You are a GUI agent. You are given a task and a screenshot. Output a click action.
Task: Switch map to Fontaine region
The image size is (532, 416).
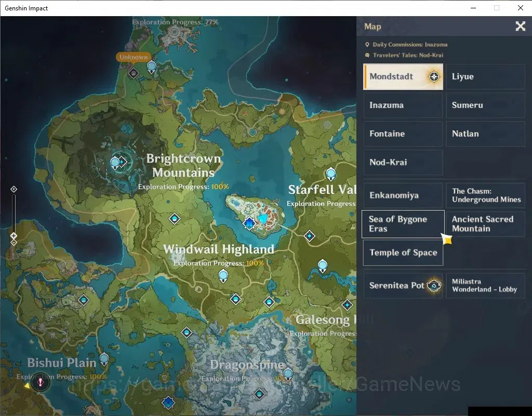pos(403,134)
